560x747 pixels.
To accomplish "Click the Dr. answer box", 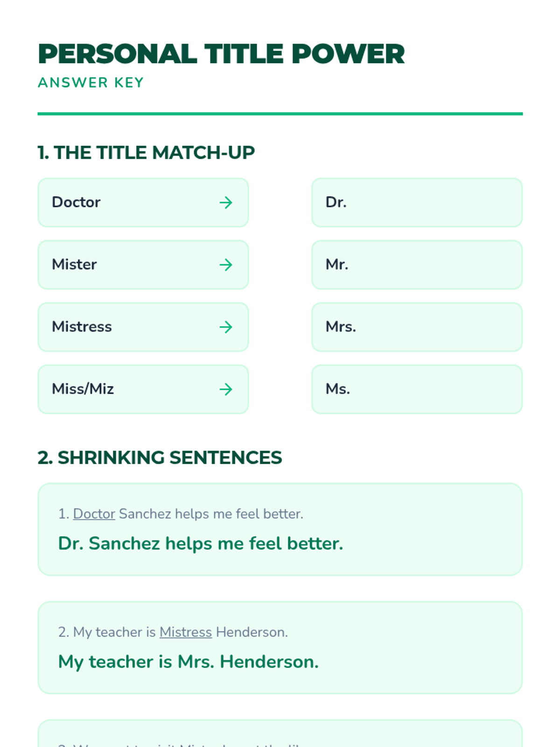I will pos(416,203).
